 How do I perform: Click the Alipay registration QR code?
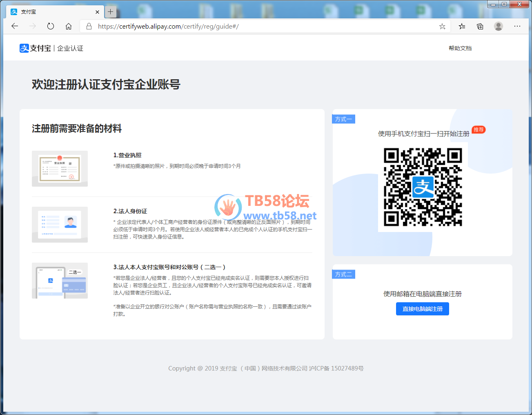(423, 187)
